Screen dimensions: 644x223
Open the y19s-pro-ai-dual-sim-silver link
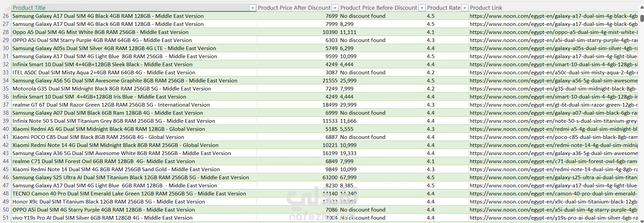point(554,218)
